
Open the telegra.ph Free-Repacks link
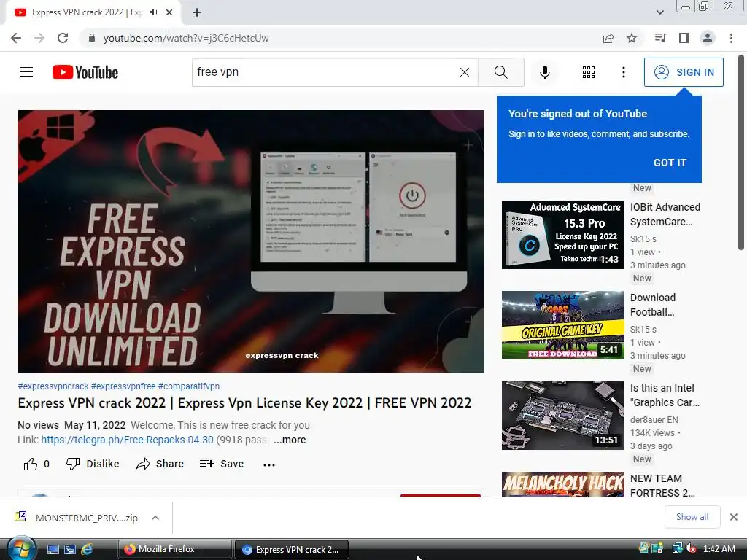(x=127, y=440)
